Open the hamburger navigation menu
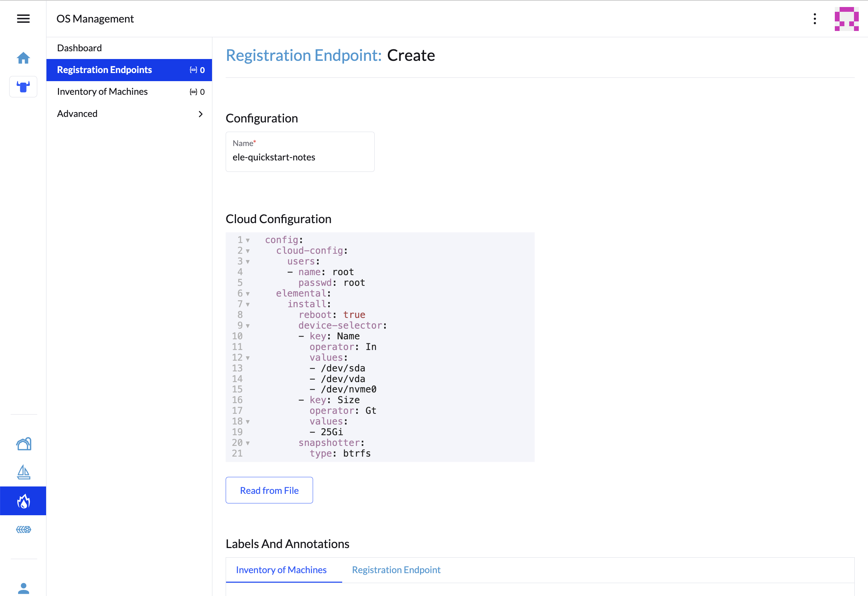 [23, 19]
